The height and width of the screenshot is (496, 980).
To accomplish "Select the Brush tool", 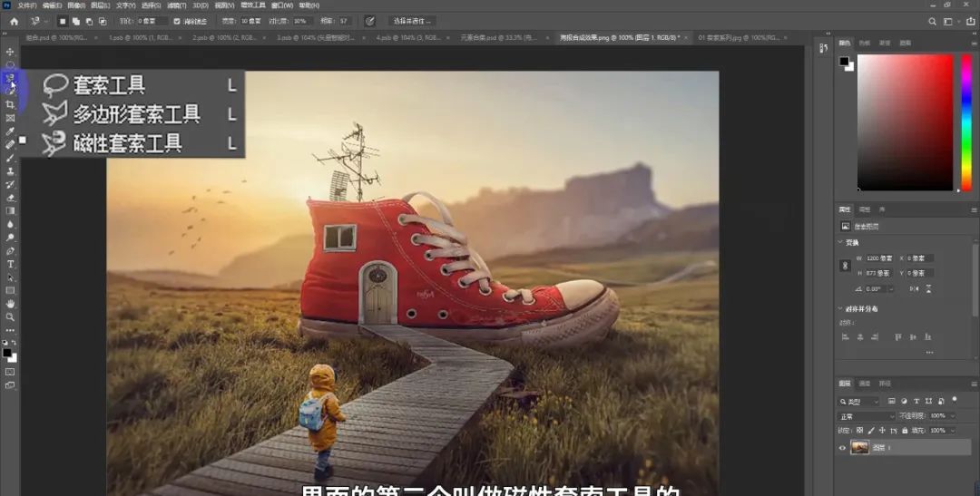I will (x=10, y=158).
